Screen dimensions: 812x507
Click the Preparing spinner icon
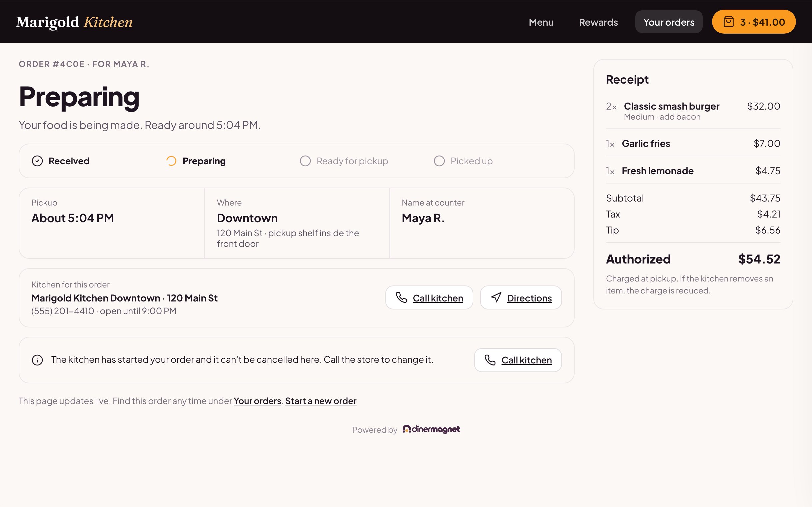pyautogui.click(x=171, y=161)
